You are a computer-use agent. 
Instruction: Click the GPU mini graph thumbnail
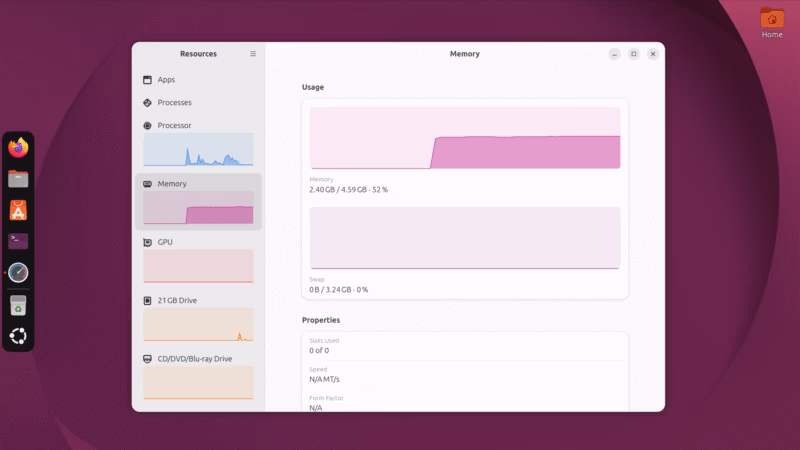pos(198,266)
